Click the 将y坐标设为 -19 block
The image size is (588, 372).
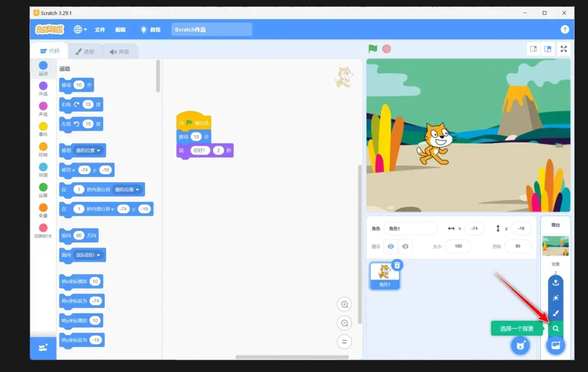click(x=82, y=340)
